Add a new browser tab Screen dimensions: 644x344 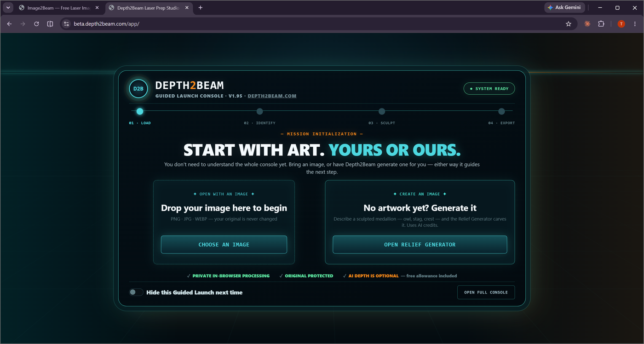201,8
